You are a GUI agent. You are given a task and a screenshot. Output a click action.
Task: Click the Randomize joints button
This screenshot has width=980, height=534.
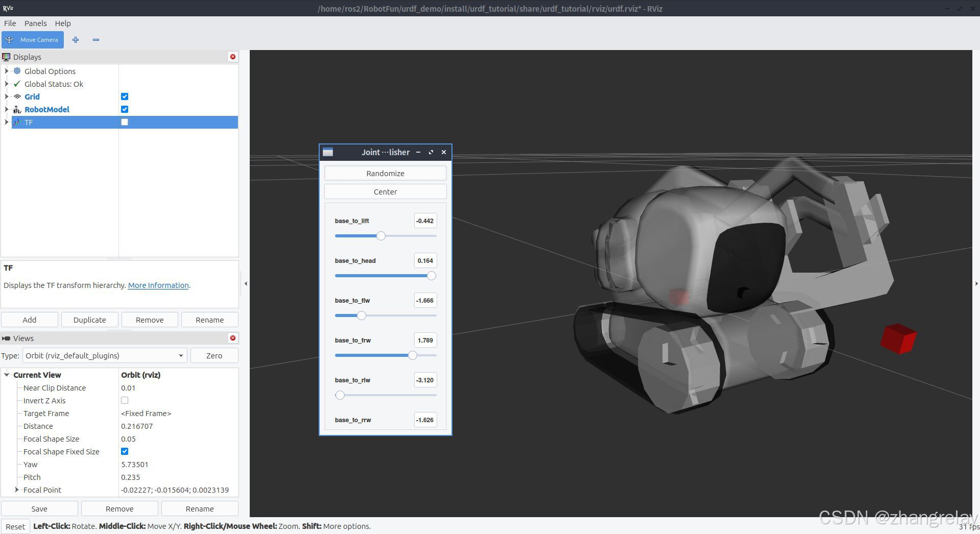(x=386, y=174)
